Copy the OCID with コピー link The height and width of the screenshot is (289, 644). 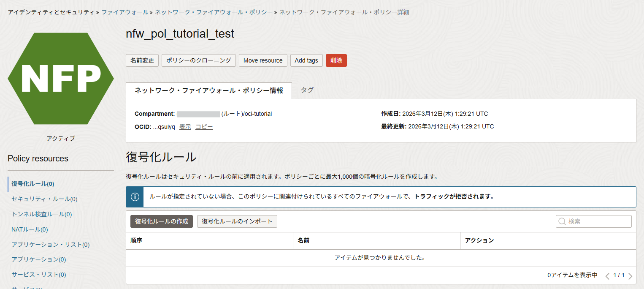(204, 127)
